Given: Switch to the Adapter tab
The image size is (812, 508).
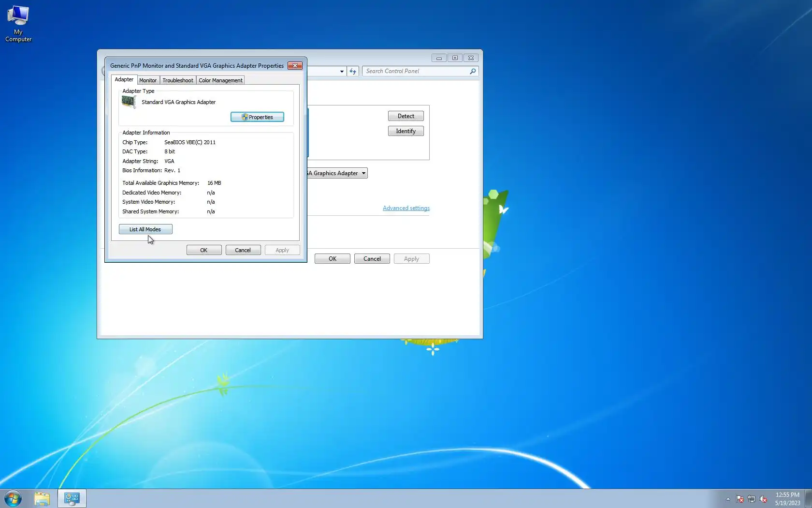Looking at the screenshot, I should pyautogui.click(x=124, y=79).
